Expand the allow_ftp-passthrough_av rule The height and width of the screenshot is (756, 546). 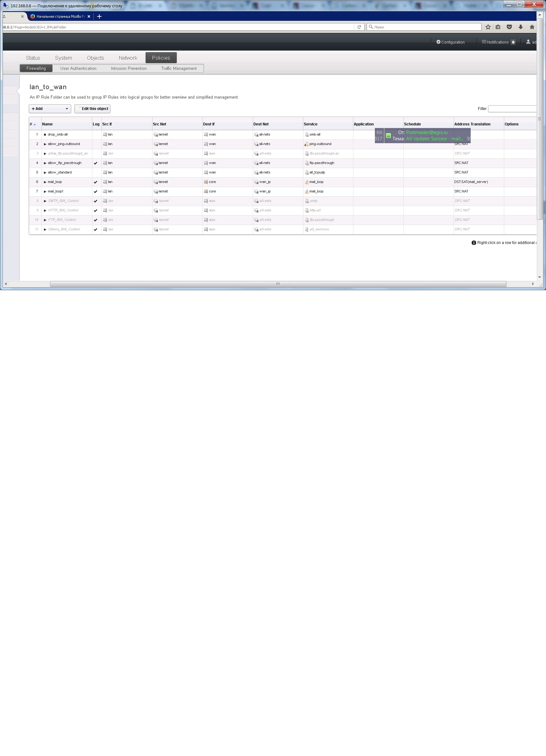click(45, 154)
